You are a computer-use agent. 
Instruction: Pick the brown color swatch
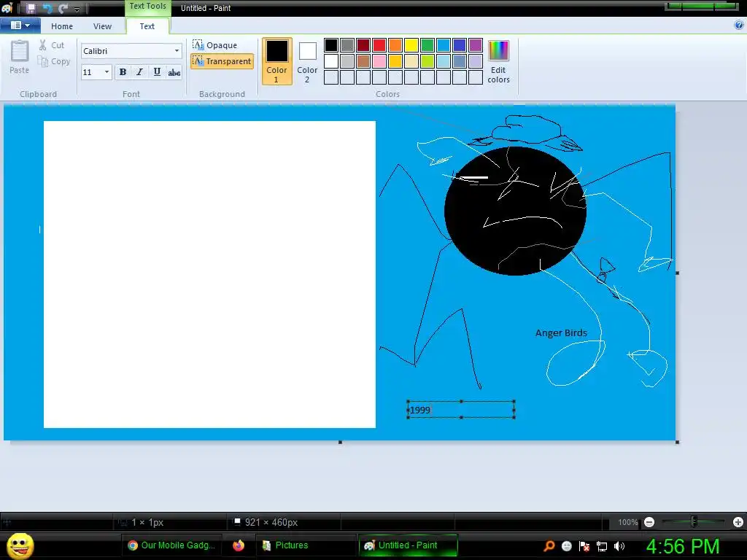(x=363, y=61)
